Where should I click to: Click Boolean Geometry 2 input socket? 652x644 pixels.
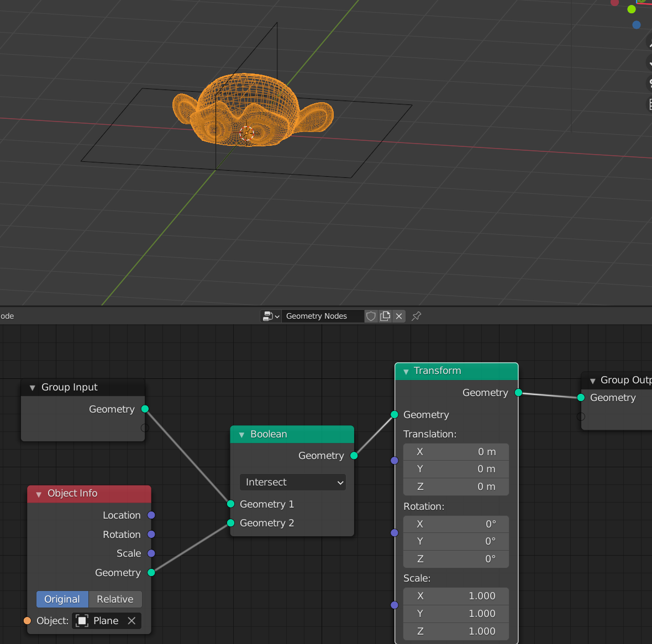click(231, 523)
